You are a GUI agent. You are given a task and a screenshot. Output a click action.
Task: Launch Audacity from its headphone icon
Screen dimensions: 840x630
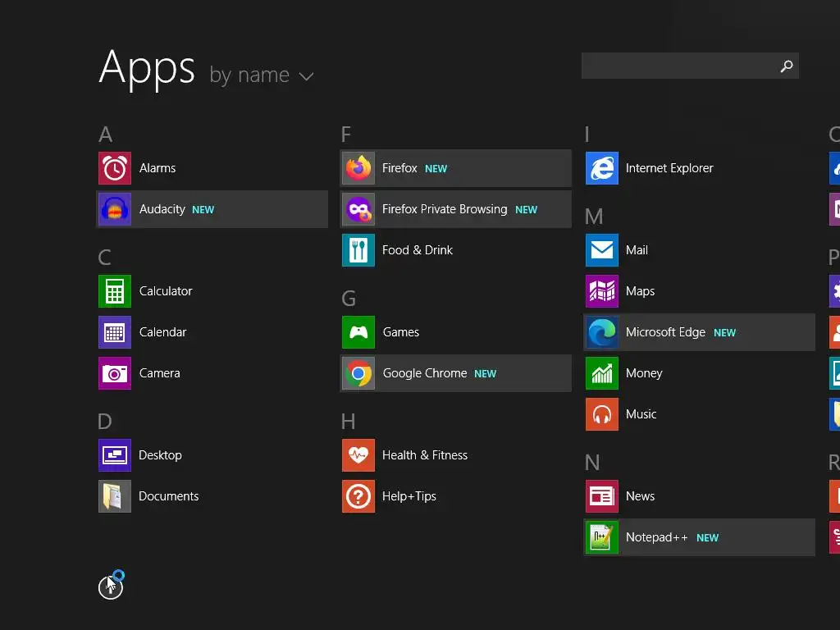tap(115, 209)
